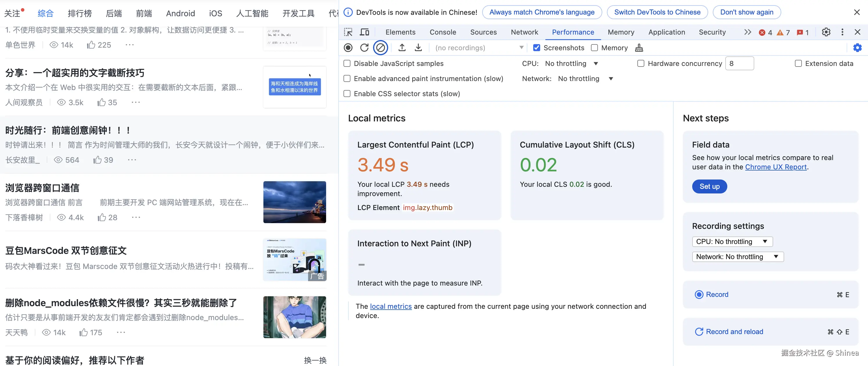Open DevTools settings gear icon
This screenshot has height=366, width=868.
click(x=826, y=32)
